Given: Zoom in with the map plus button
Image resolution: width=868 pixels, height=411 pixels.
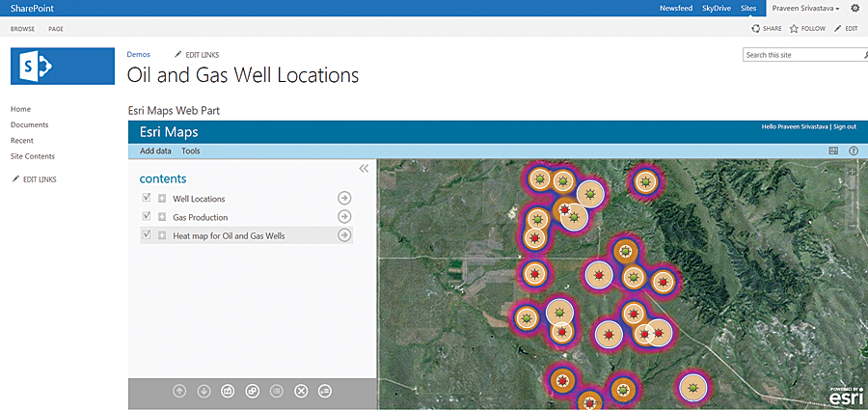Looking at the screenshot, I should tap(853, 172).
